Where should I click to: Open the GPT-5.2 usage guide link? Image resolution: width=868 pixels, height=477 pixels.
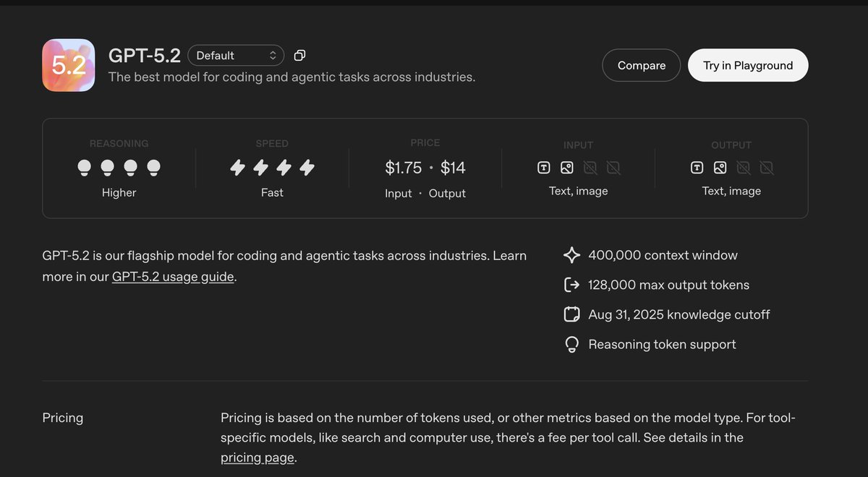coord(173,277)
